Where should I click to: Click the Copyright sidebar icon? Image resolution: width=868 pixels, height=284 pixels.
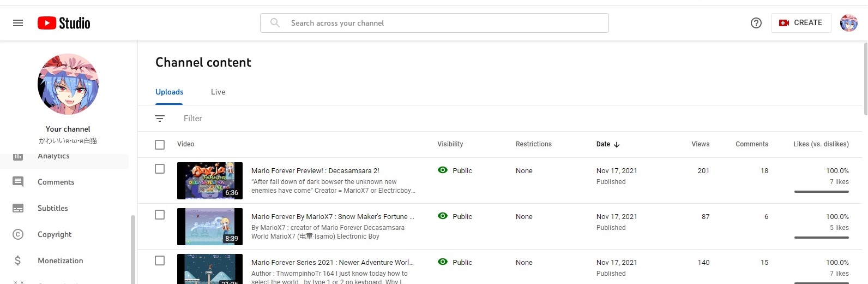[18, 234]
